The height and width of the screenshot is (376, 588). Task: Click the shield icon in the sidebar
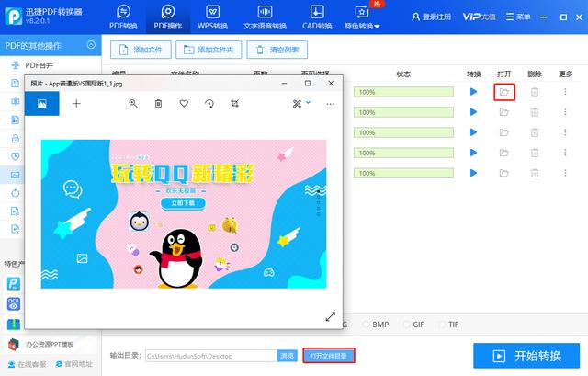pyautogui.click(x=16, y=156)
